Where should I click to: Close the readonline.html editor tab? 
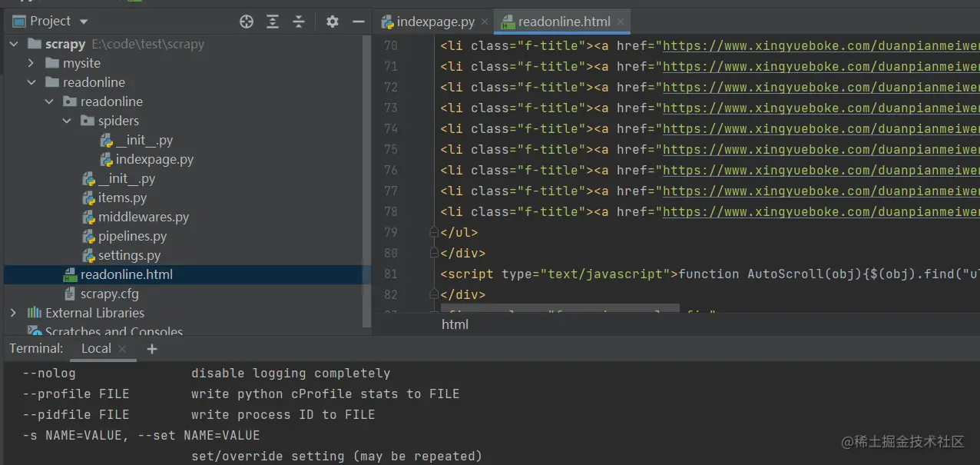coord(621,22)
